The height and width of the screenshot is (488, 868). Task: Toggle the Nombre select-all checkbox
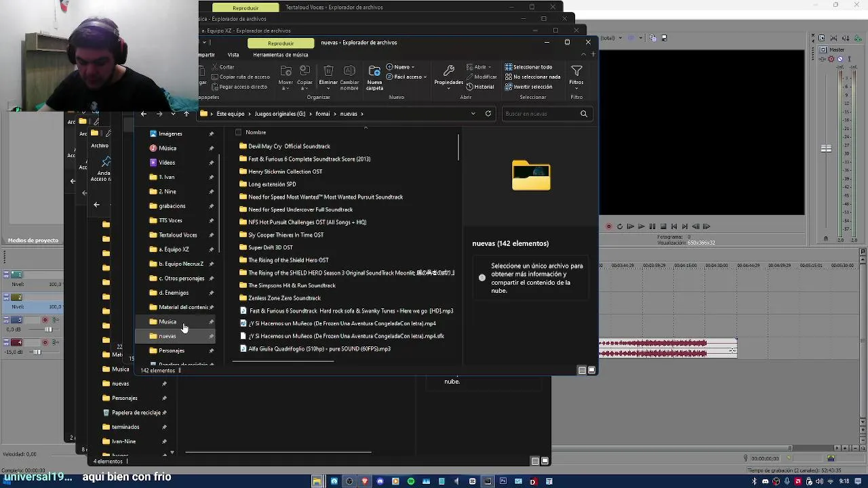click(238, 132)
